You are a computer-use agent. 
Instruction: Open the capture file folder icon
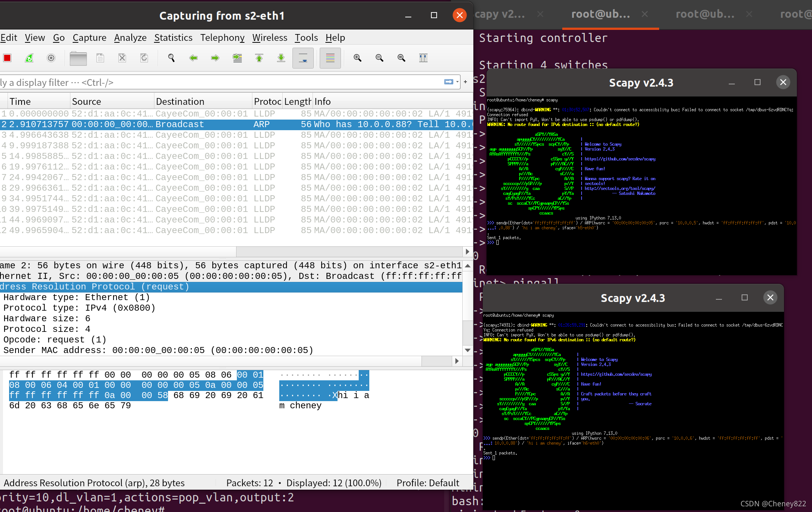[x=78, y=58]
